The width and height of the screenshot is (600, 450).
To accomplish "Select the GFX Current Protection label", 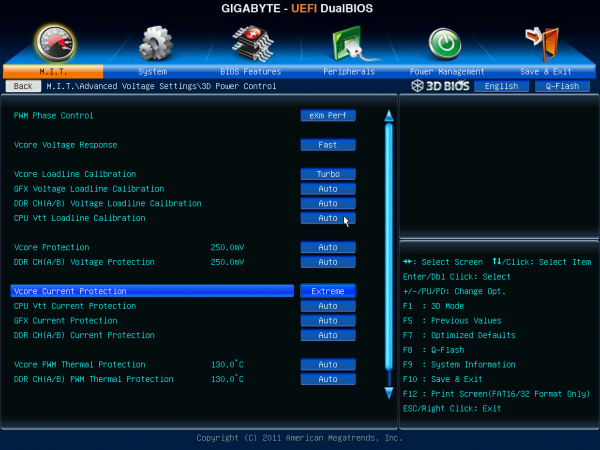I will click(x=65, y=321).
